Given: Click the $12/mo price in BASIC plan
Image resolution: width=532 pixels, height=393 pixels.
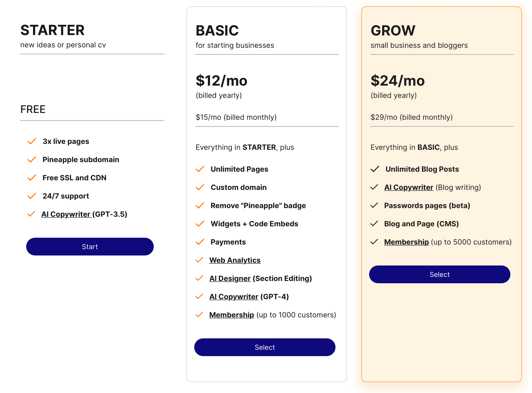Looking at the screenshot, I should click(x=221, y=81).
